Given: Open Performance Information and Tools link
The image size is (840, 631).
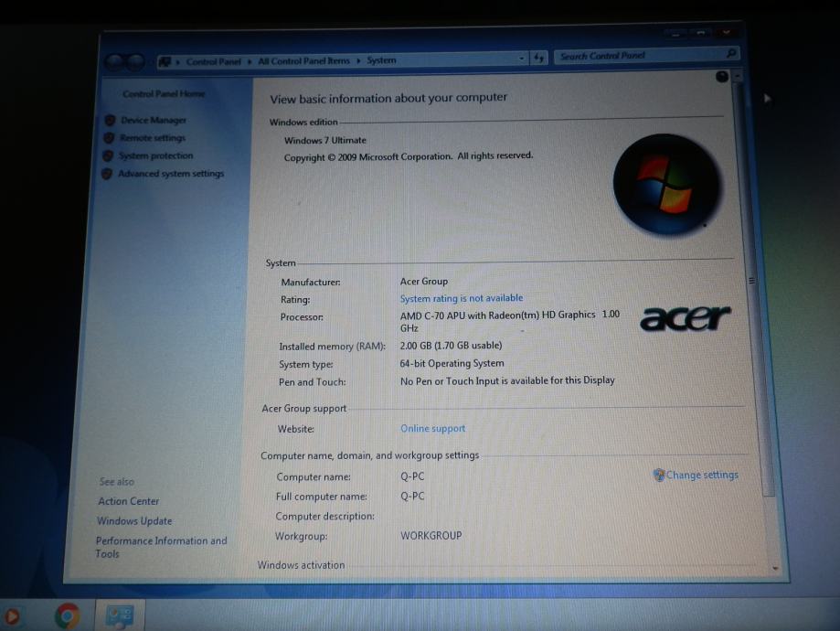Looking at the screenshot, I should pyautogui.click(x=161, y=548).
